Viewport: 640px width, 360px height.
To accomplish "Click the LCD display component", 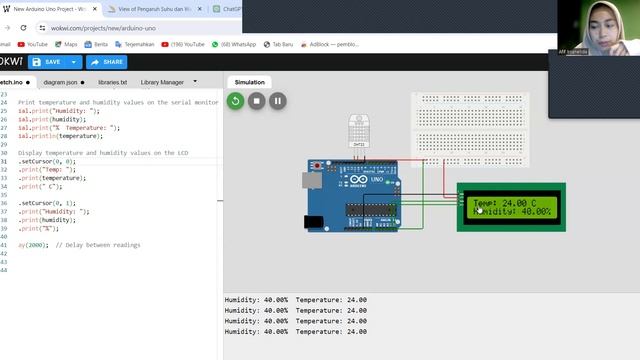I will 511,207.
